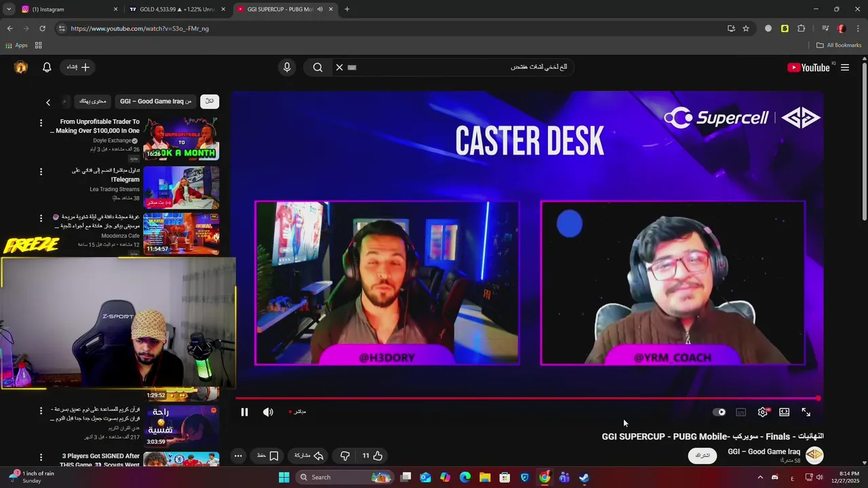Open the All Bookmarks folder

coord(839,45)
